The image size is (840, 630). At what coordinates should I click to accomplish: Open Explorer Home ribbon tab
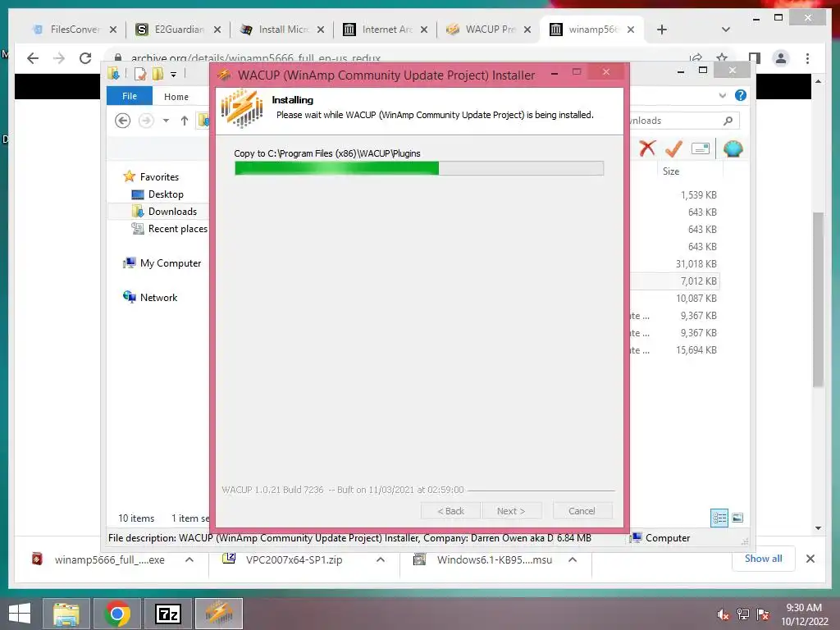176,97
